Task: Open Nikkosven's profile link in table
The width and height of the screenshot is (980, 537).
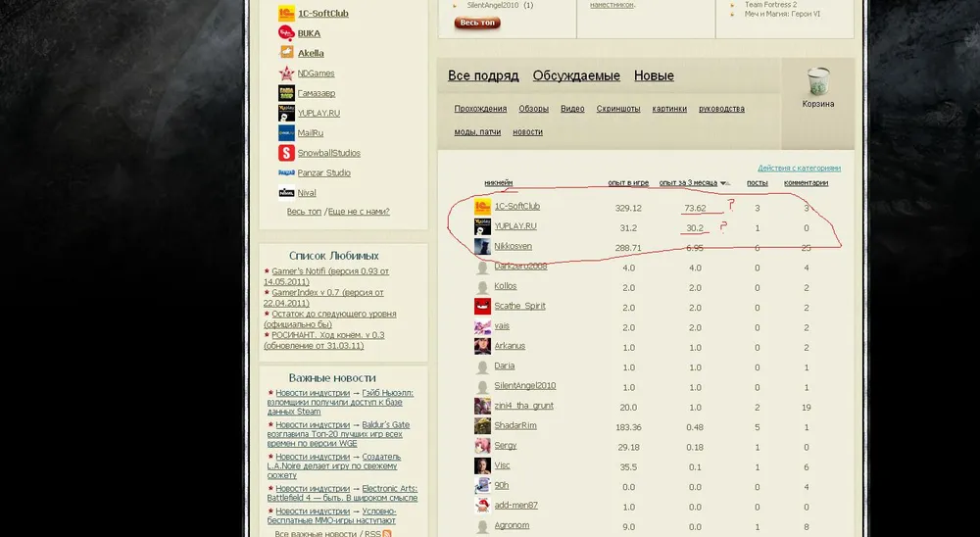Action: [513, 247]
